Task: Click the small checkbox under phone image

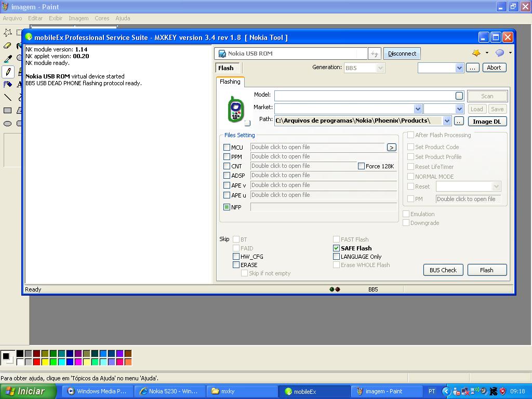Action: pyautogui.click(x=248, y=123)
